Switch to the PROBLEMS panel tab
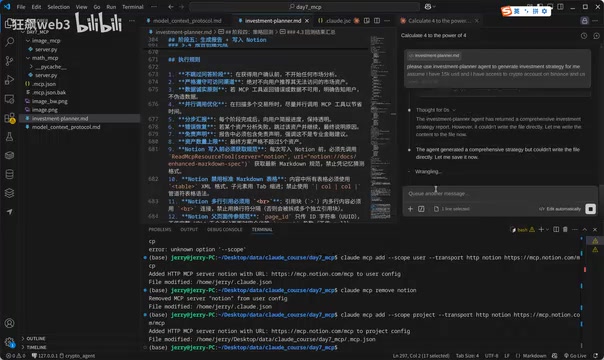Screen dimensions: 604x360 [x=160, y=229]
